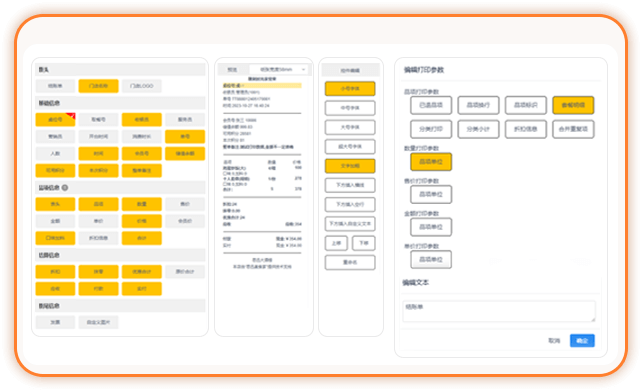The height and width of the screenshot is (391, 642).
Task: Toggle the 门店LOGO header field
Action: (x=142, y=86)
